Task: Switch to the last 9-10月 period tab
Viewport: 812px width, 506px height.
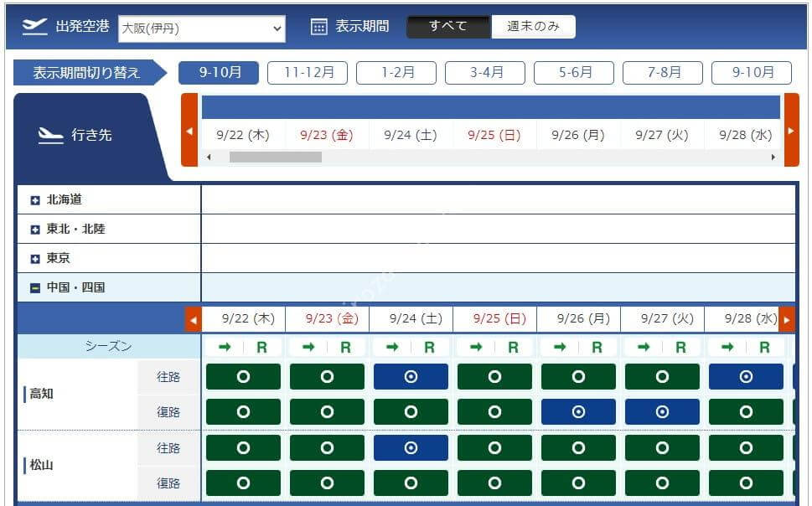Action: [752, 73]
